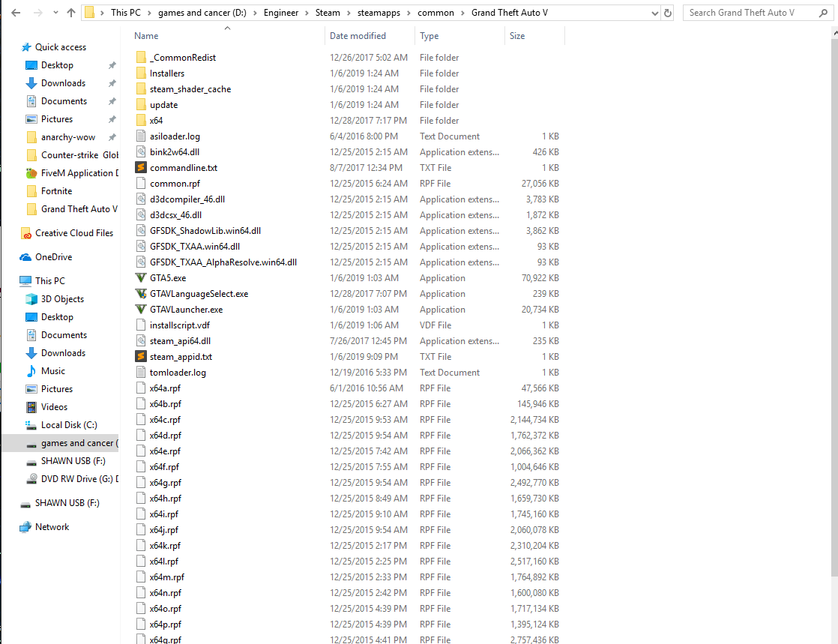Image resolution: width=838 pixels, height=644 pixels.
Task: Unpin Pictures from Quick access
Action: [112, 119]
